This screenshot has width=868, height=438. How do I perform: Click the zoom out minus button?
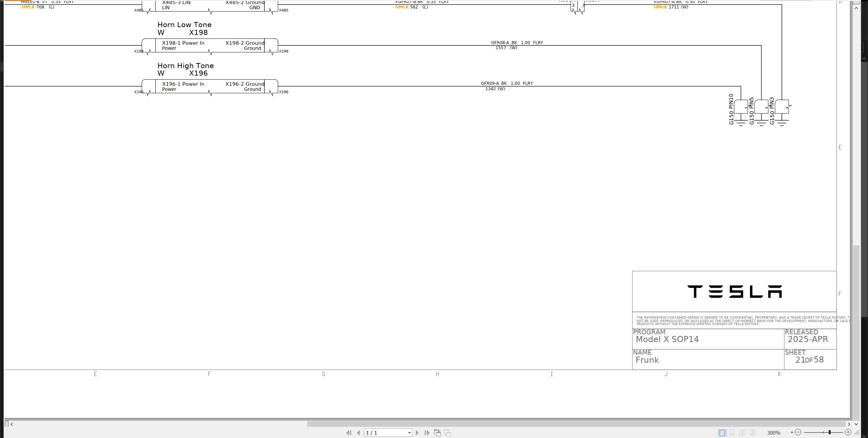click(798, 432)
